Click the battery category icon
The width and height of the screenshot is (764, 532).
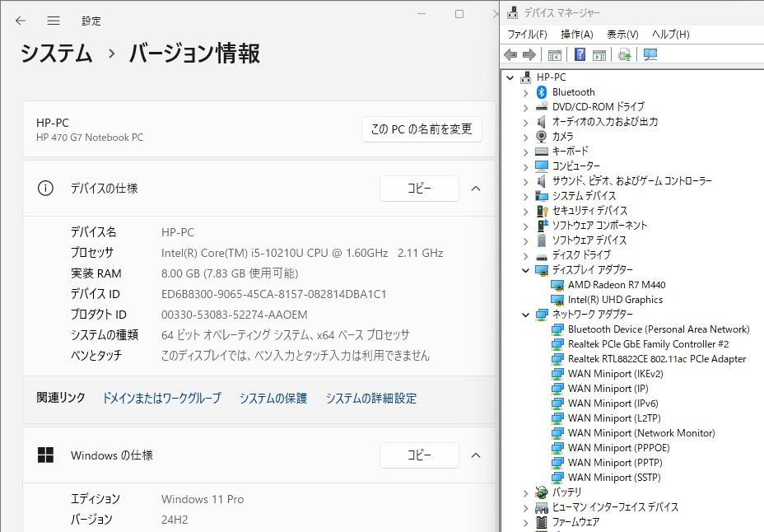542,492
